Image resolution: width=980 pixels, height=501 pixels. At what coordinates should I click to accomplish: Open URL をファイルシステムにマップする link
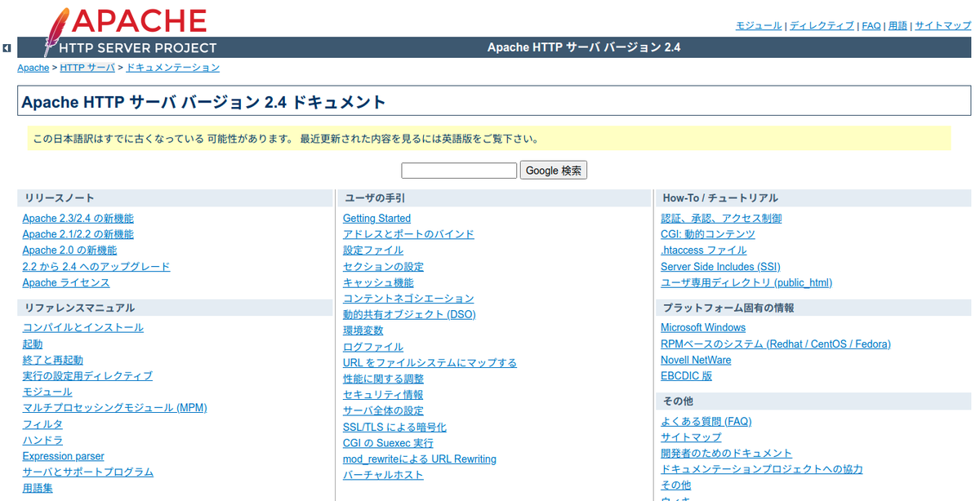430,363
